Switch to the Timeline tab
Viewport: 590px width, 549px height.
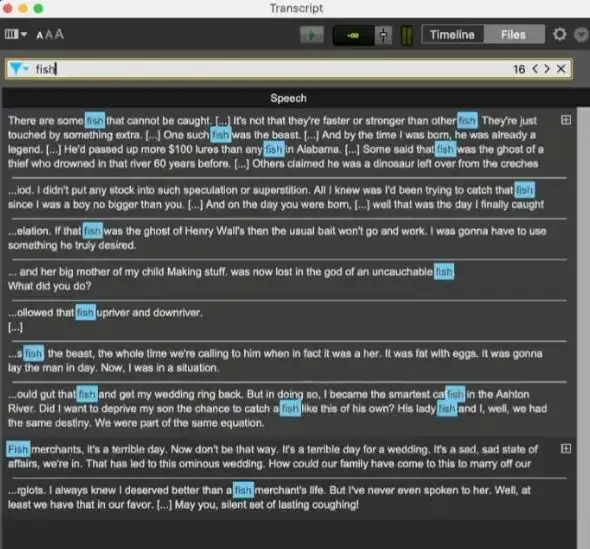(452, 35)
